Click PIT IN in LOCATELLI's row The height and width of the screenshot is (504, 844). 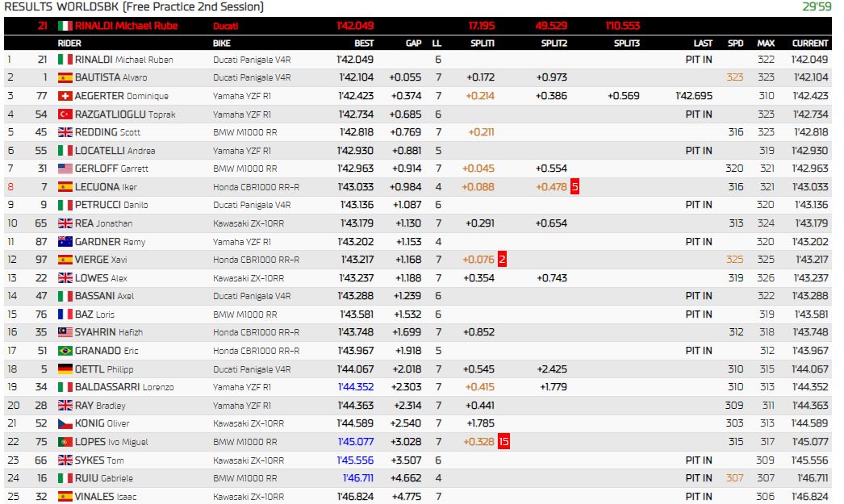699,151
